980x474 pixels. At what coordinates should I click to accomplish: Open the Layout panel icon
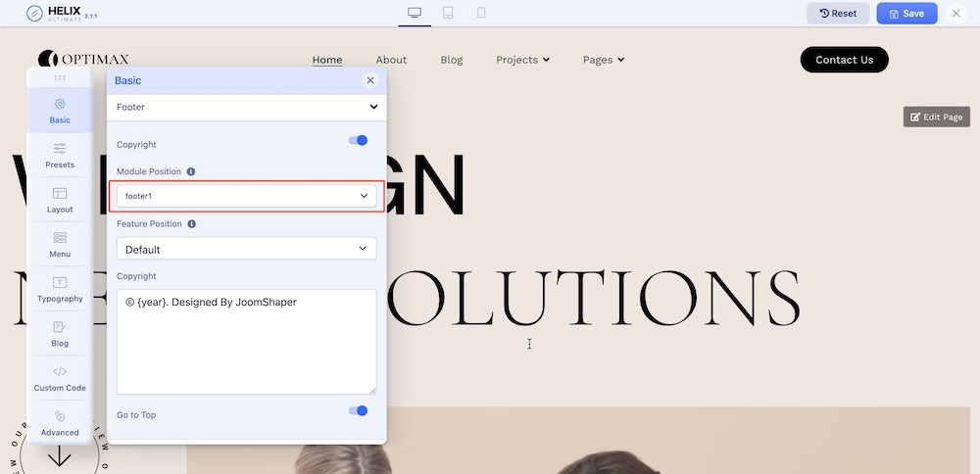pyautogui.click(x=60, y=193)
